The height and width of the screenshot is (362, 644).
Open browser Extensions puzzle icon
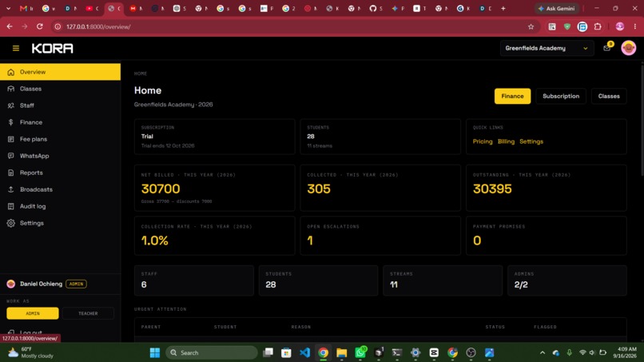(598, 26)
